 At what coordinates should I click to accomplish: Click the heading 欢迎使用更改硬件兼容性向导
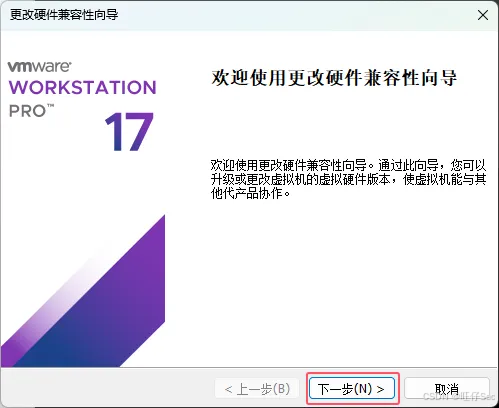[334, 78]
